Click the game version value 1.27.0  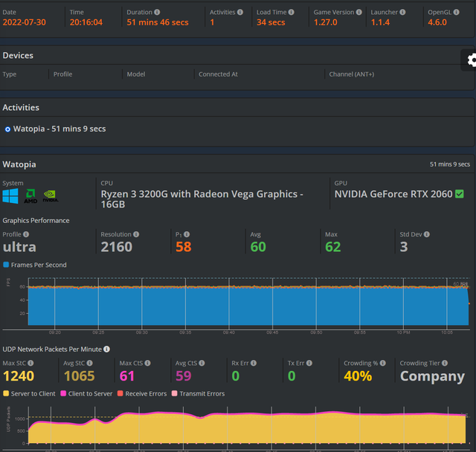pyautogui.click(x=326, y=22)
